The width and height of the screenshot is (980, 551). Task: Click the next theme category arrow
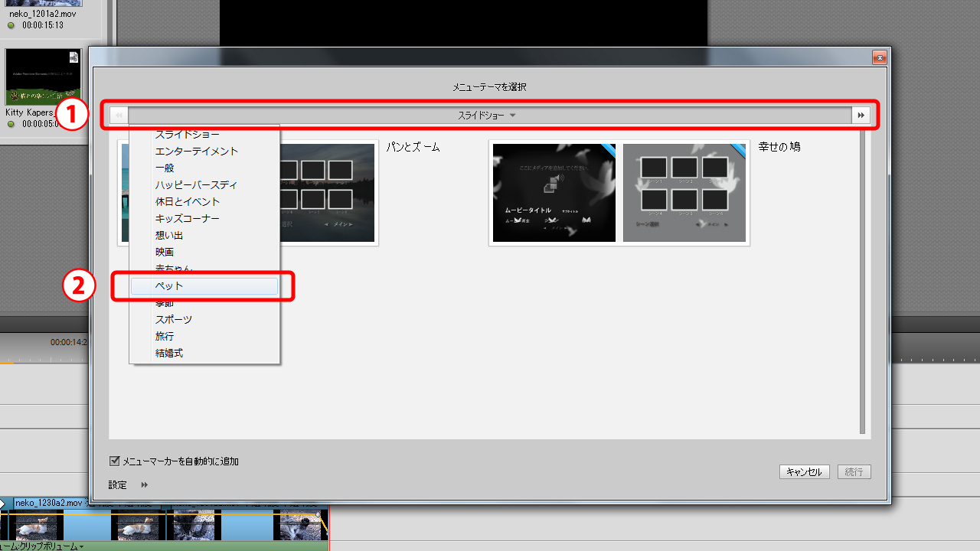[x=861, y=116]
